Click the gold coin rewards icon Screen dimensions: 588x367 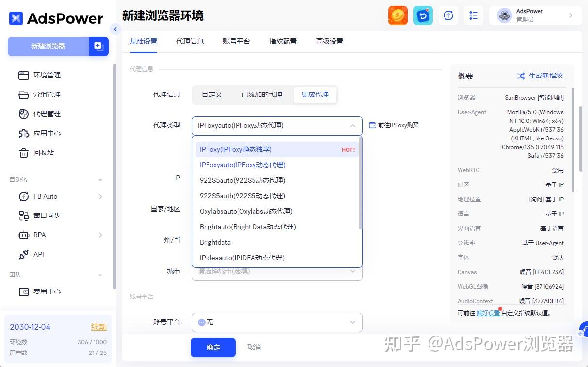tap(397, 15)
